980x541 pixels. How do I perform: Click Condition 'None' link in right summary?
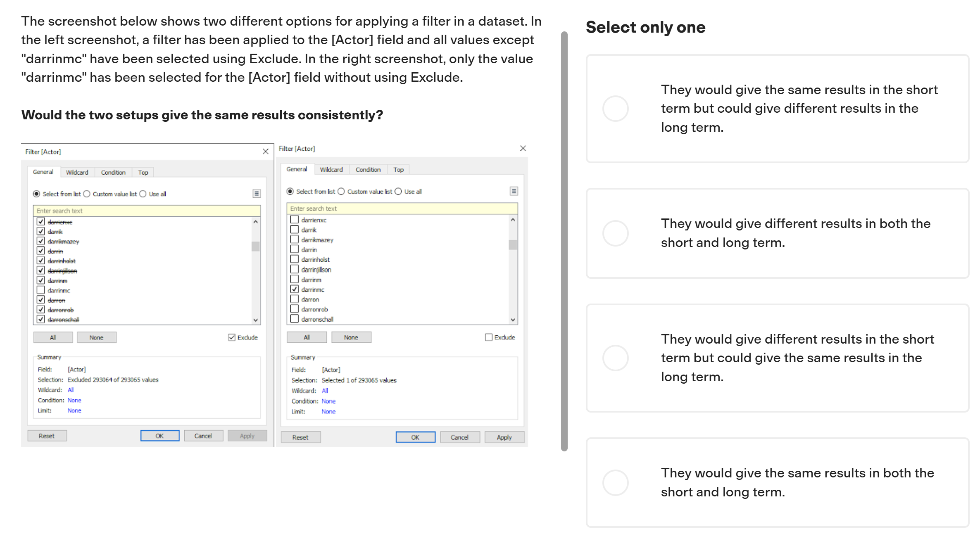coord(329,401)
